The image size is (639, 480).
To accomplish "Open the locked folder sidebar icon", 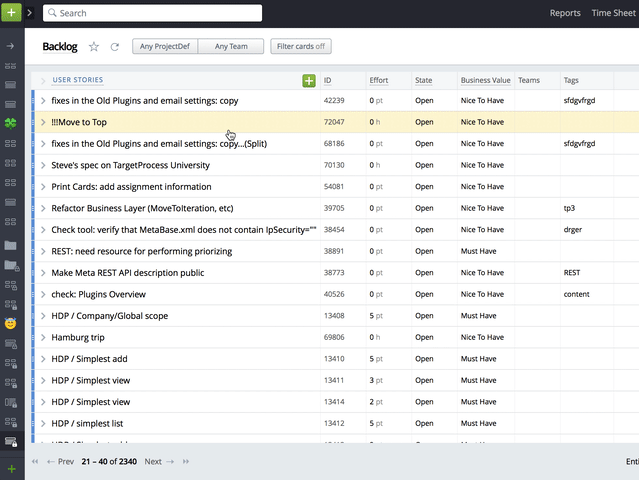I will click(11, 265).
